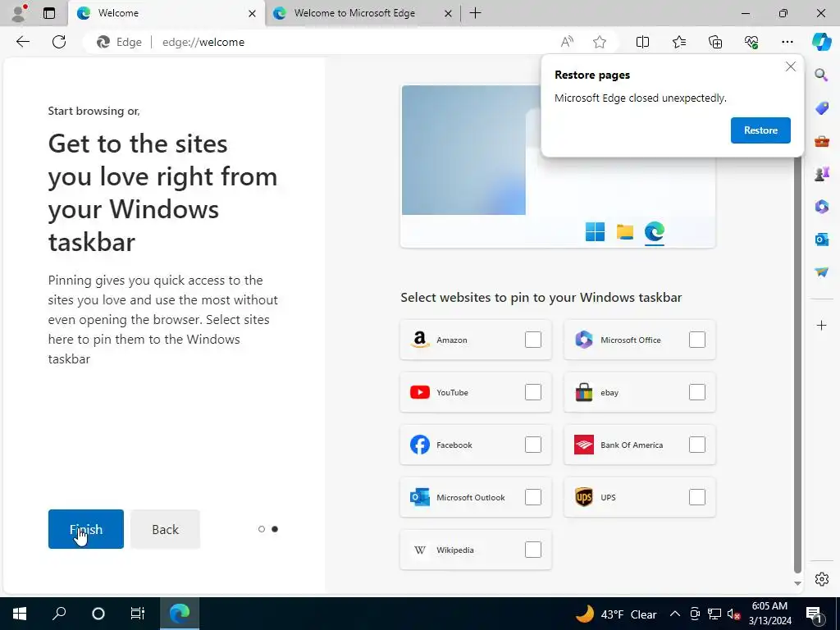Open Favorites list icon in toolbar

coord(678,42)
